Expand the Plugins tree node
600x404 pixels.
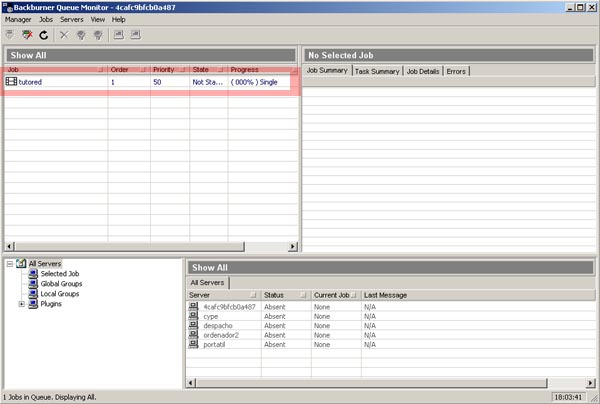tap(22, 304)
